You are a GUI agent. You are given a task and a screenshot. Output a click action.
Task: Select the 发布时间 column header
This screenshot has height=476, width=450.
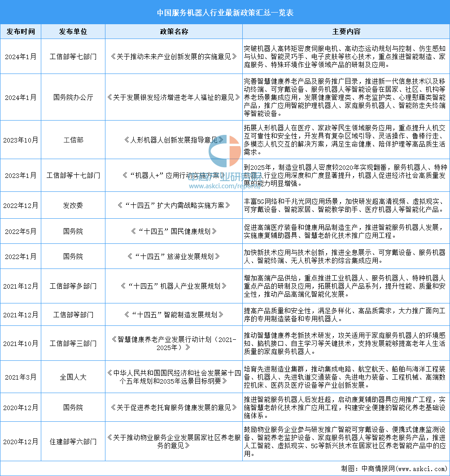[x=21, y=31]
